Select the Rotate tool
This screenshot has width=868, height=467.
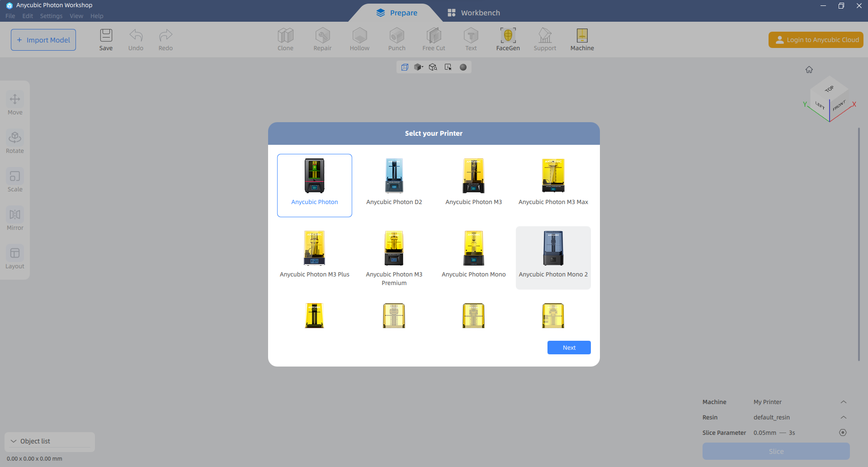coord(15,143)
